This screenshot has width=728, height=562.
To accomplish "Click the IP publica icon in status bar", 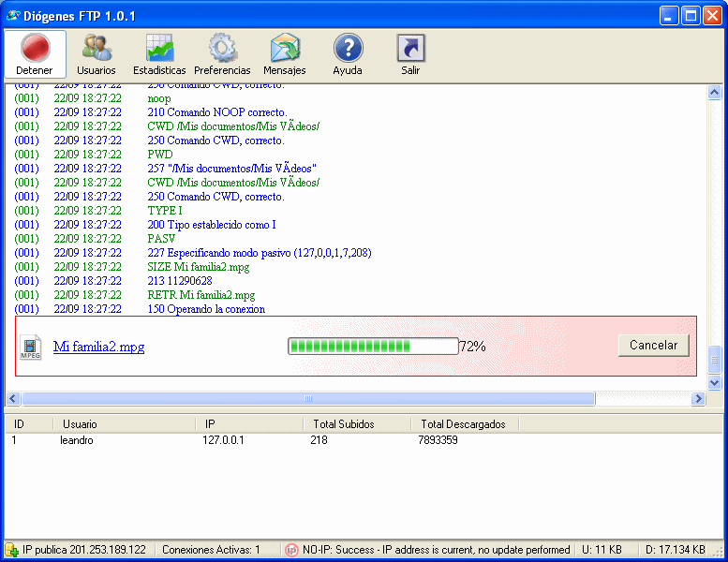I will [x=11, y=550].
